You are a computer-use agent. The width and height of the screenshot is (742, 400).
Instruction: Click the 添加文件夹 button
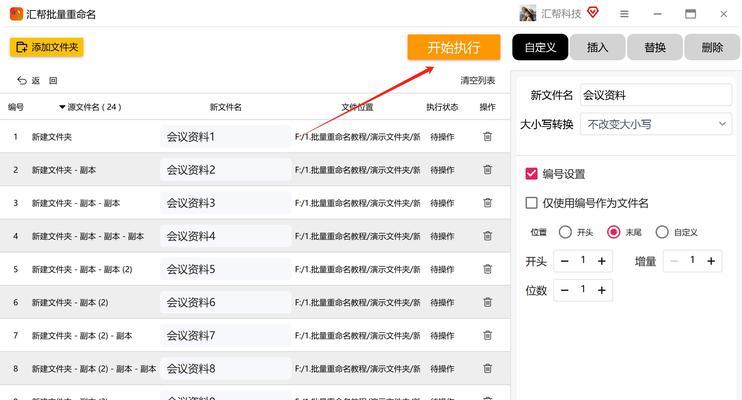coord(46,47)
